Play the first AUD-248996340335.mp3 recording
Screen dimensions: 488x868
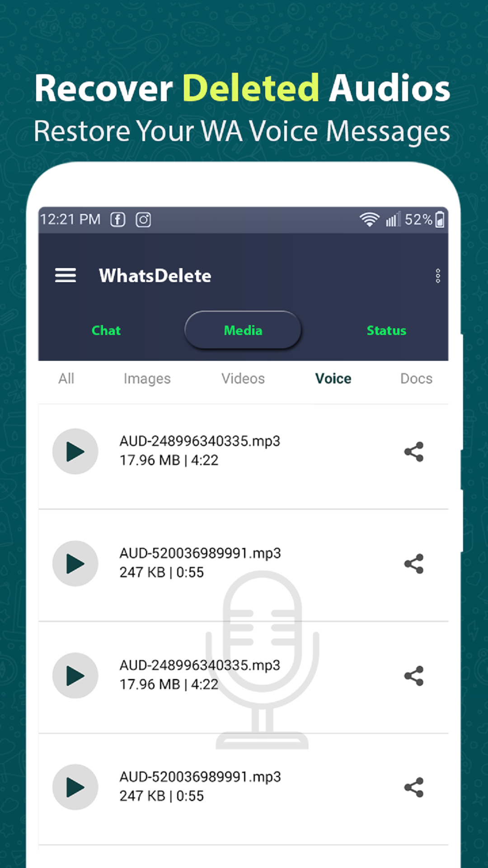(x=75, y=451)
